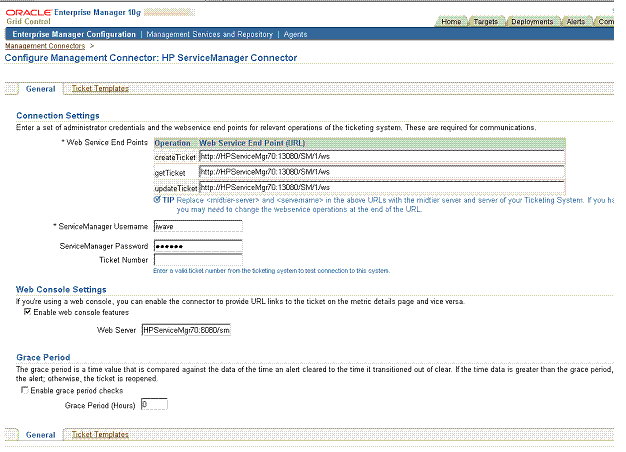Click the Configure Management Connector page title
Screen dimensions: 626x452
(151, 58)
